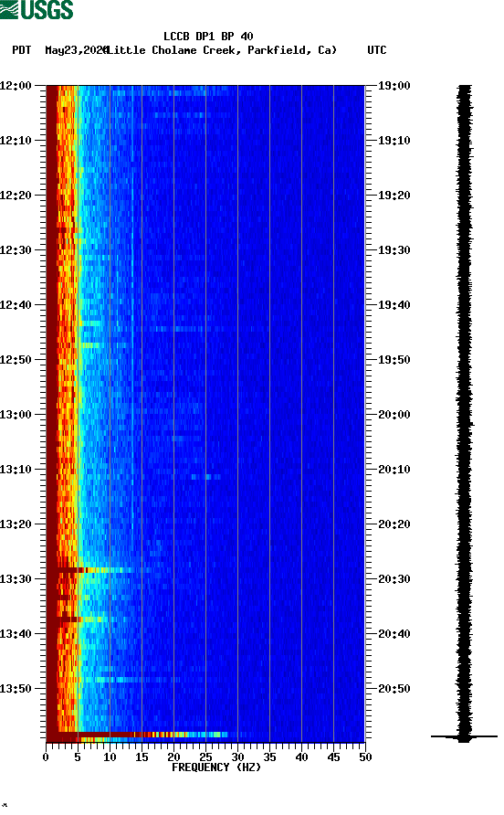Click the 'PDT' timezone label
This screenshot has width=504, height=815.
tap(22, 50)
